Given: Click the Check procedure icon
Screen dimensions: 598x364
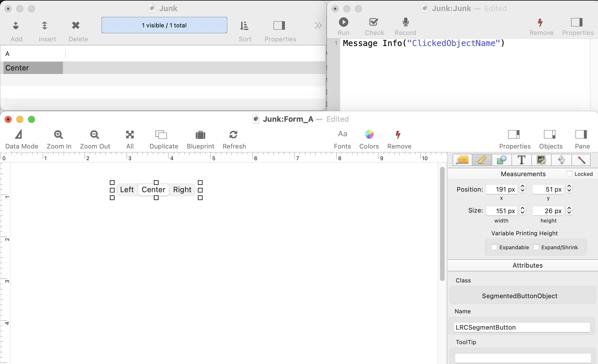Looking at the screenshot, I should [x=374, y=22].
